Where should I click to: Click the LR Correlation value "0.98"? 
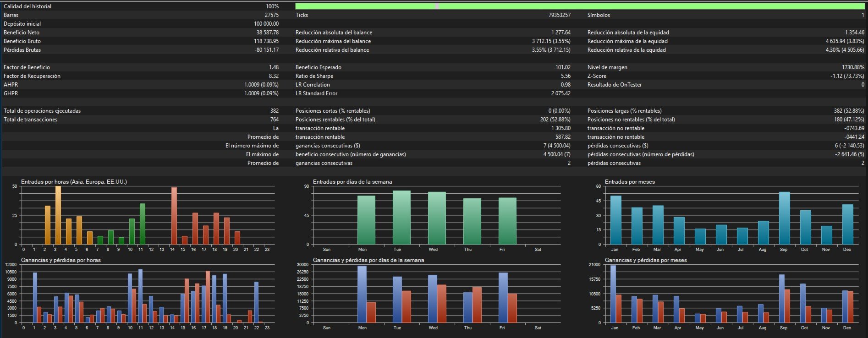tap(566, 85)
